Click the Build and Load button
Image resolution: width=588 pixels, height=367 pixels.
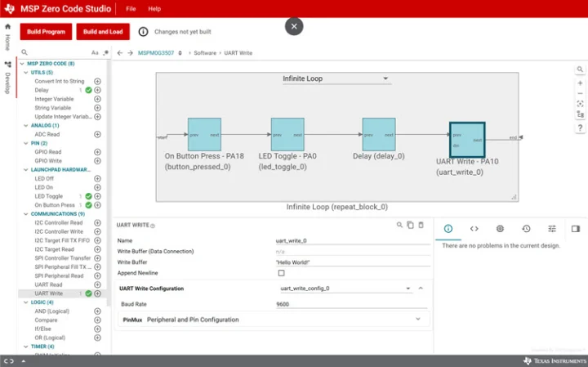tap(103, 32)
